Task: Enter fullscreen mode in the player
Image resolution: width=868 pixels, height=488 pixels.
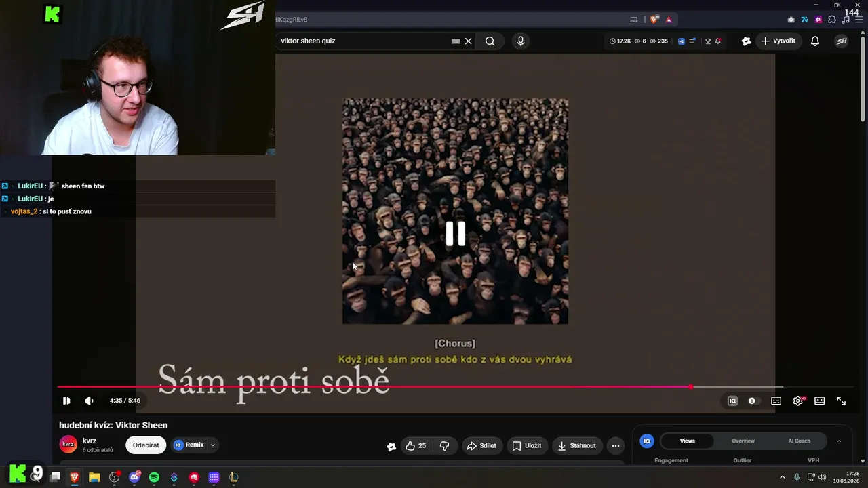Action: [842, 401]
